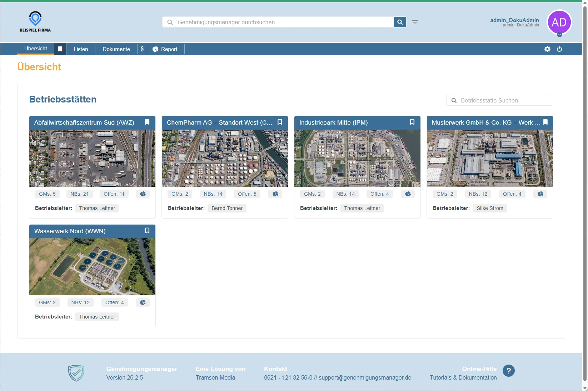Toggle bookmark on Industriepark Mitte card
Image resolution: width=588 pixels, height=391 pixels.
tap(412, 122)
